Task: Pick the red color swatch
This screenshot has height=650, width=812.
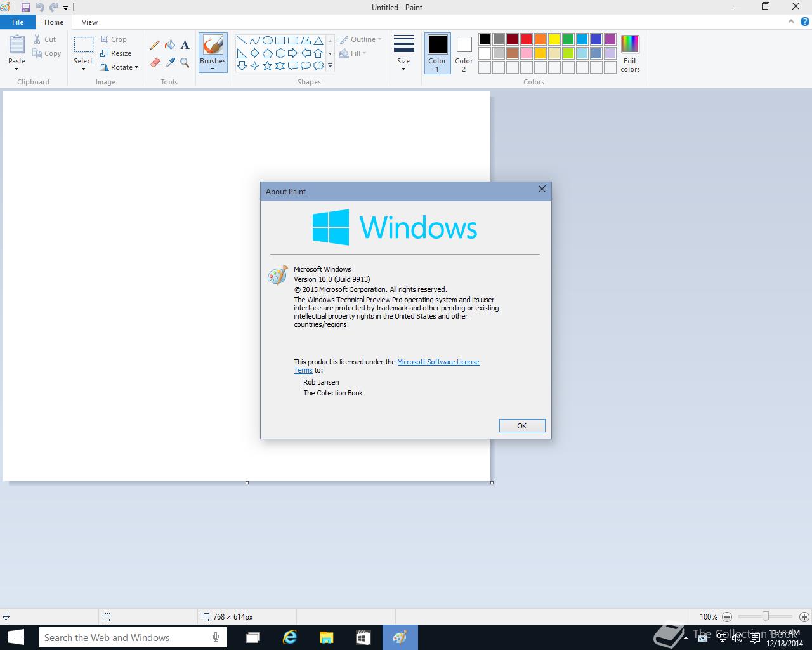Action: (x=527, y=39)
